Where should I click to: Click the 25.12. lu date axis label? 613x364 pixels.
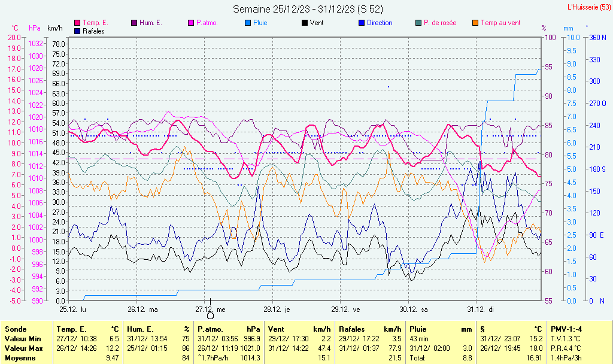[72, 310]
